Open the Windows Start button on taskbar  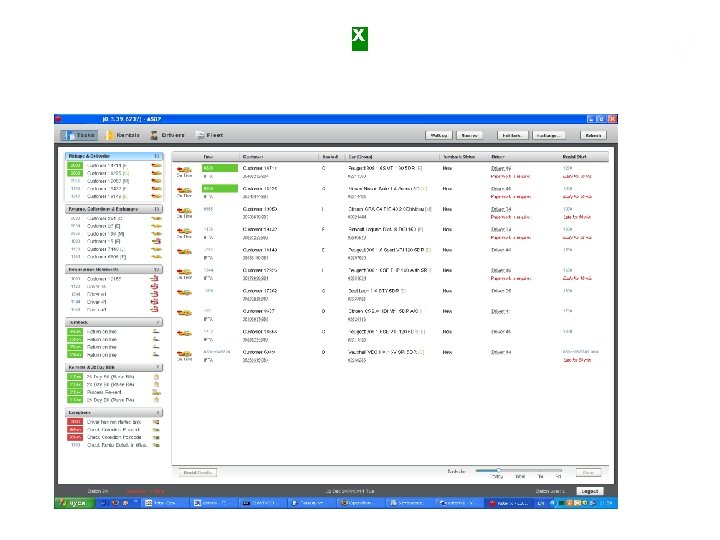[x=74, y=503]
